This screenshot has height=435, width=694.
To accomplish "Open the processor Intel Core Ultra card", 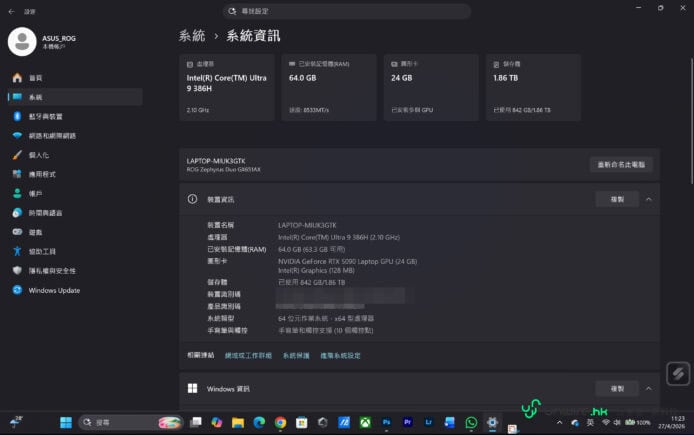I will pyautogui.click(x=227, y=88).
